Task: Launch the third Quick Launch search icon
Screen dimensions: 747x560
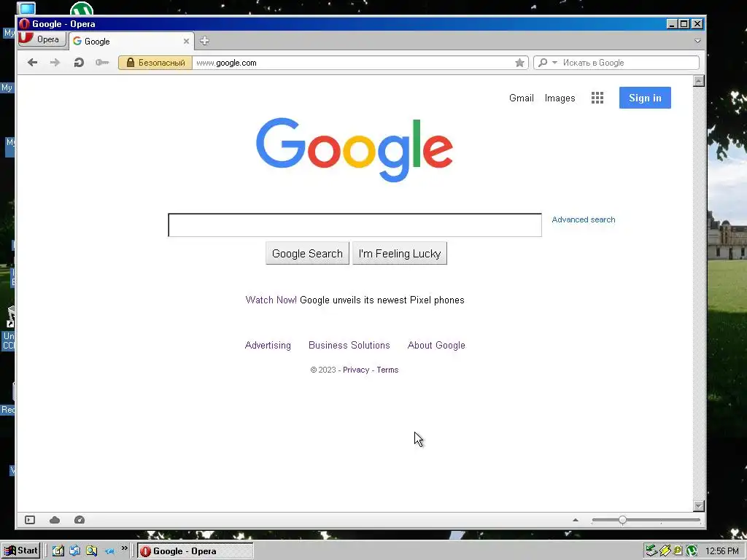Action: point(91,551)
